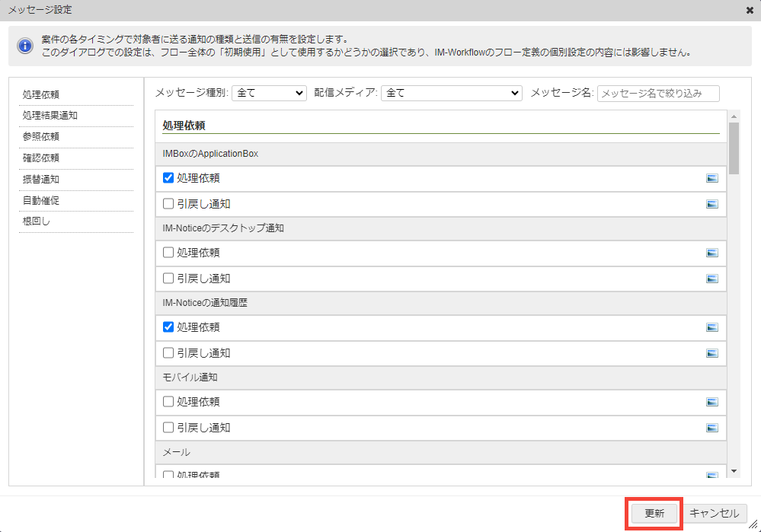Click the キャンセル button
Image resolution: width=761 pixels, height=532 pixels.
click(714, 513)
